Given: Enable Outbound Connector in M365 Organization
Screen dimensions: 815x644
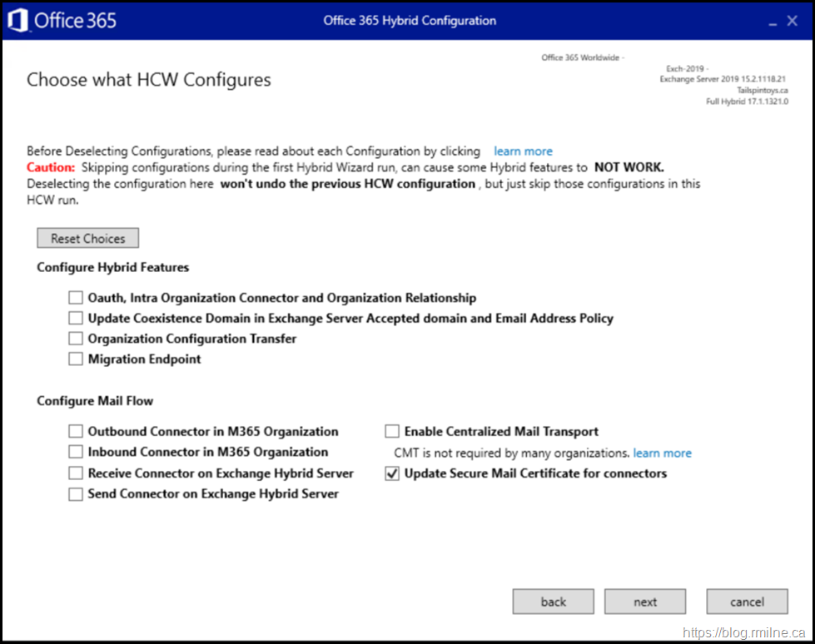Looking at the screenshot, I should pyautogui.click(x=76, y=431).
